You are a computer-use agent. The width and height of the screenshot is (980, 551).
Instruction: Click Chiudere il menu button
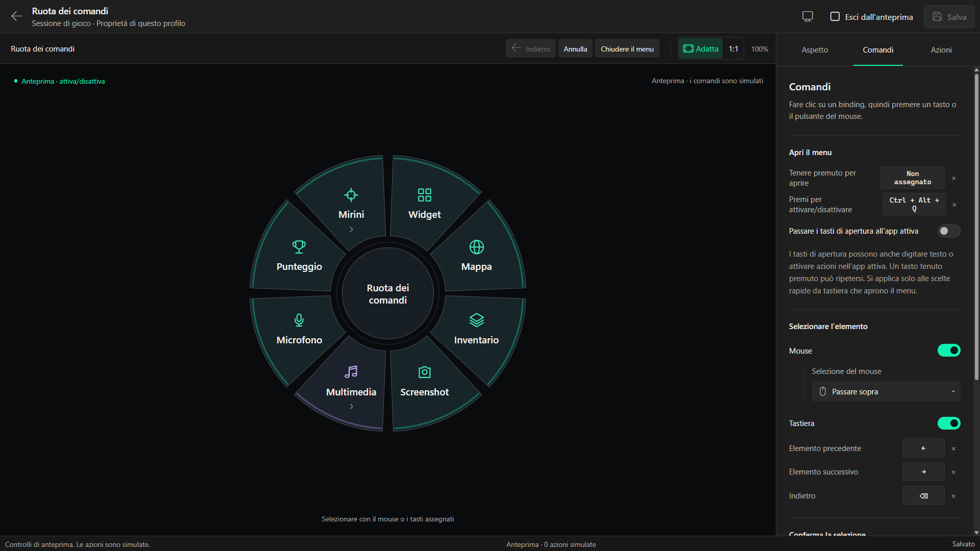[x=627, y=49]
